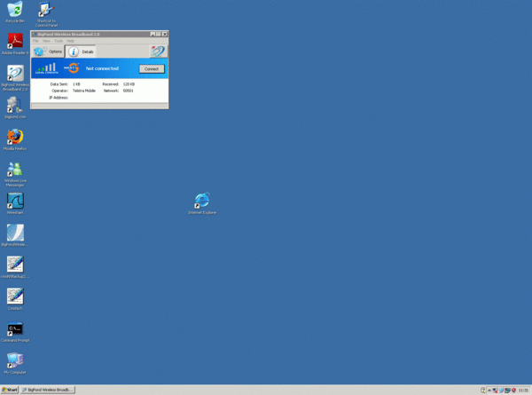Click the IP Address label
Image resolution: width=532 pixels, height=395 pixels.
click(59, 98)
